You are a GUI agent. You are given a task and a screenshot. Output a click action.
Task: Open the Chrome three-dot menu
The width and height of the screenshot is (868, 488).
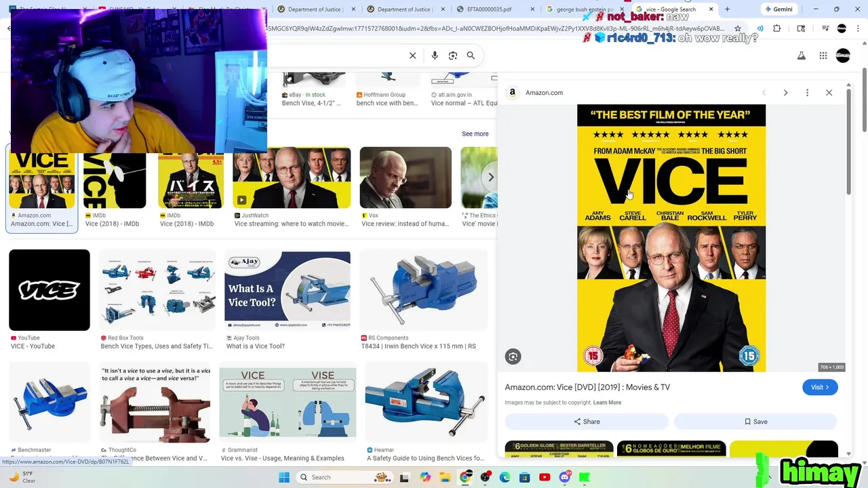(857, 28)
